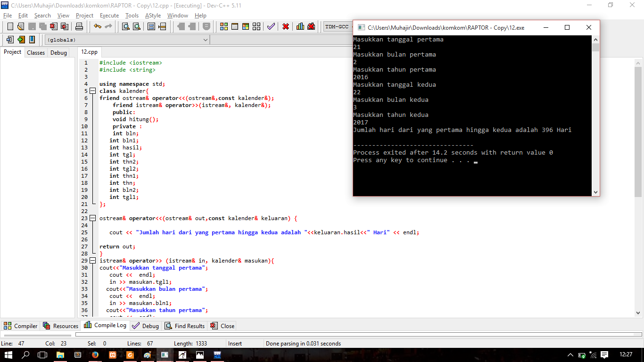Switch to the Debug sidebar tab
Image resolution: width=644 pixels, height=362 pixels.
pos(58,52)
